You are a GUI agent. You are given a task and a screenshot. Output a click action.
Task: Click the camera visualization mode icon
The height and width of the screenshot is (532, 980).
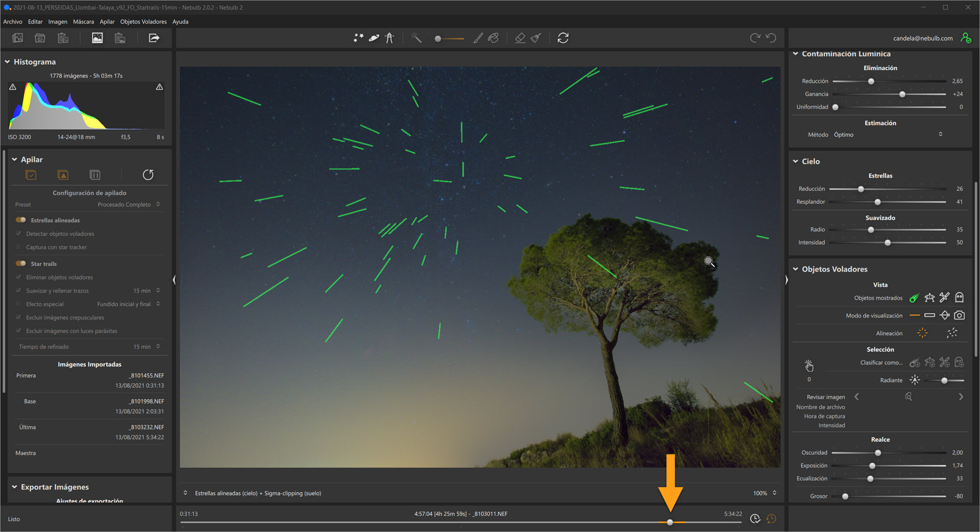pos(960,316)
